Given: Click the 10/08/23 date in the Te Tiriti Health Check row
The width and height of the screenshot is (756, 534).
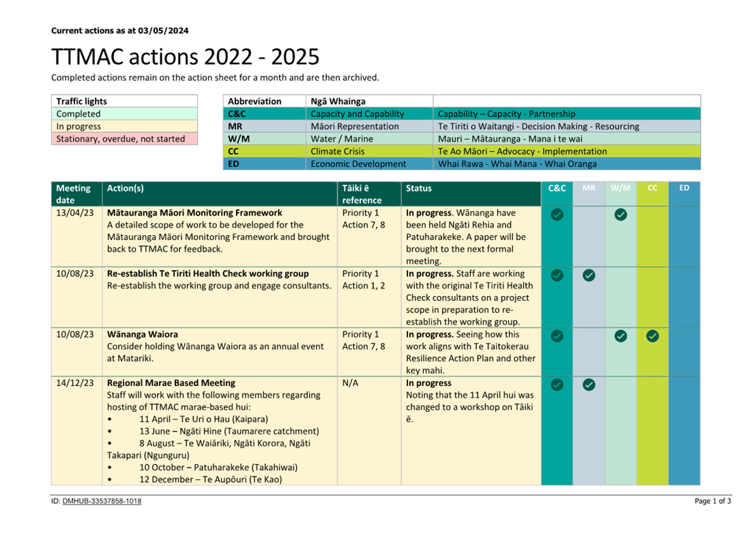Looking at the screenshot, I should click(x=75, y=273).
